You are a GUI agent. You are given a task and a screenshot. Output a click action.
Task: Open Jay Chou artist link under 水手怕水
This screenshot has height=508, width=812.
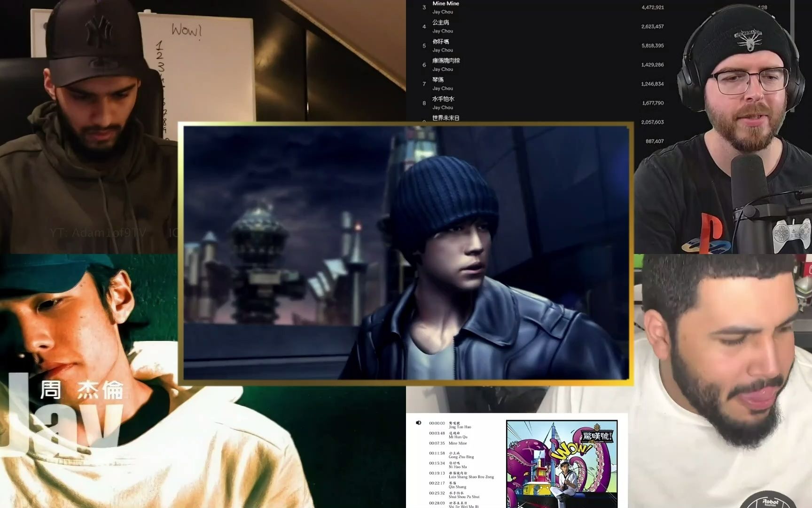pos(443,107)
